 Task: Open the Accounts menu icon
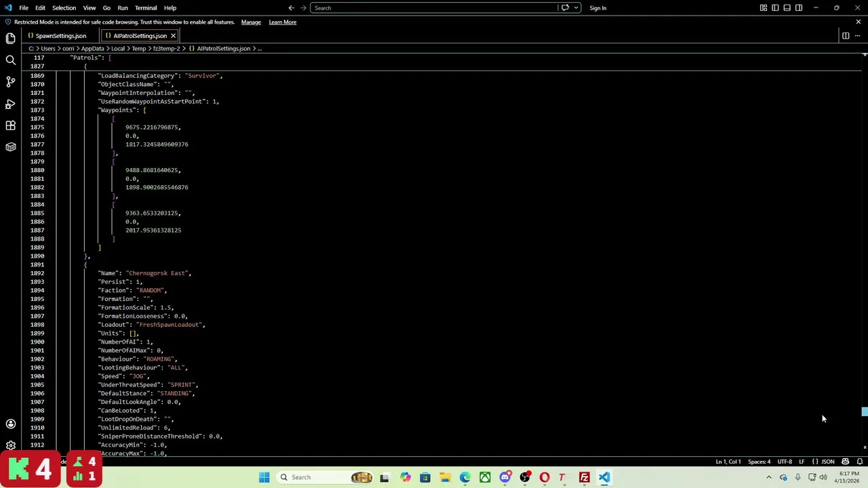coord(10,424)
